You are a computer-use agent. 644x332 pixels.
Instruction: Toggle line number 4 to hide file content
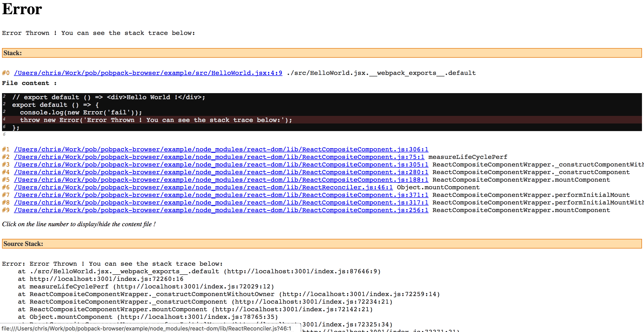[x=5, y=118]
